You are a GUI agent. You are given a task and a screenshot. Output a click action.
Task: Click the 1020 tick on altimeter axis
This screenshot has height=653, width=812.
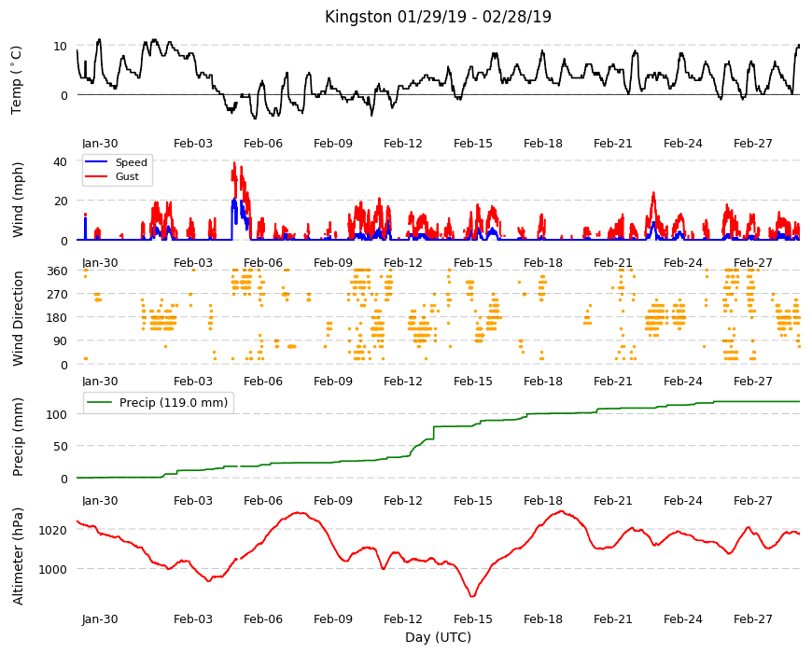click(x=53, y=530)
